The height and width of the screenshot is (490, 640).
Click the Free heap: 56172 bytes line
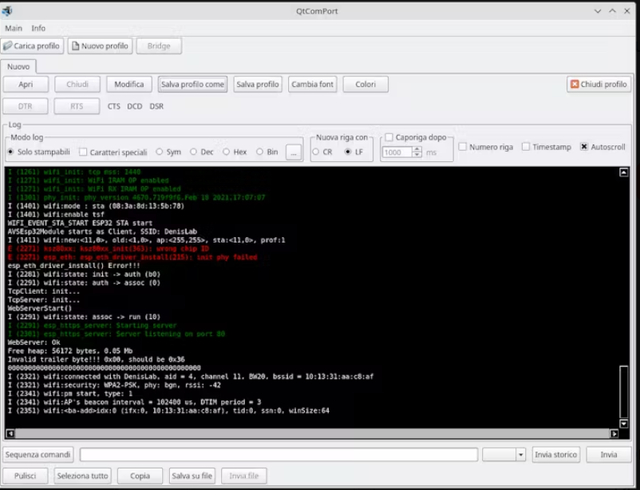pos(70,351)
